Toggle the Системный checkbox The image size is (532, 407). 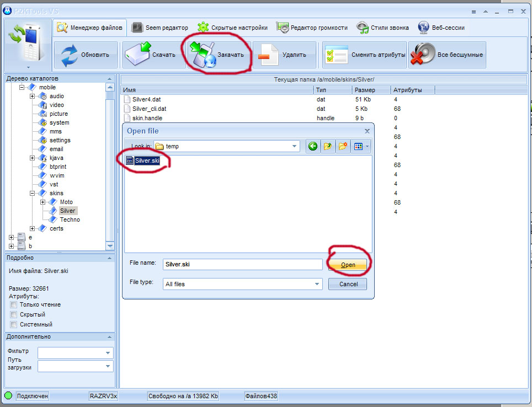click(x=14, y=324)
